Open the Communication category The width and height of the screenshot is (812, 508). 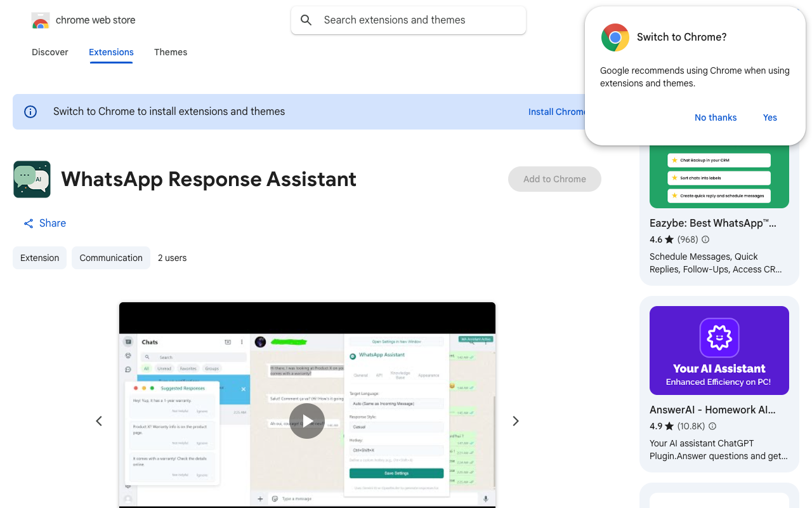pyautogui.click(x=110, y=258)
